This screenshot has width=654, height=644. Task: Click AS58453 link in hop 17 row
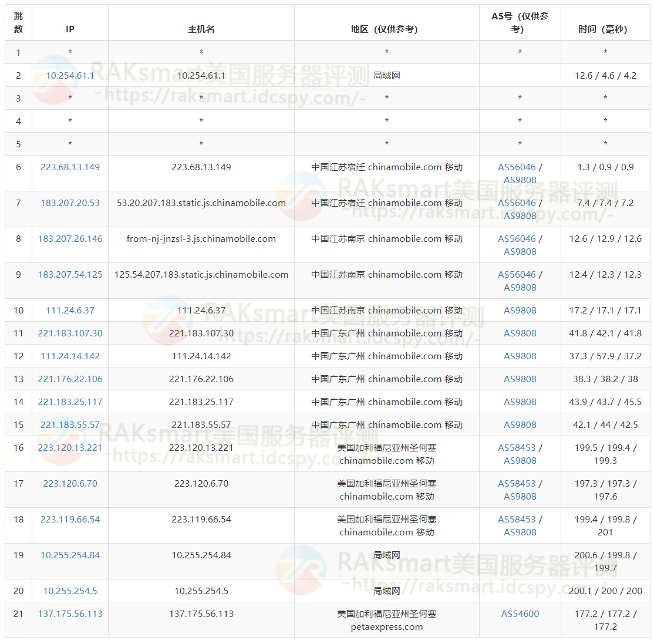point(517,484)
